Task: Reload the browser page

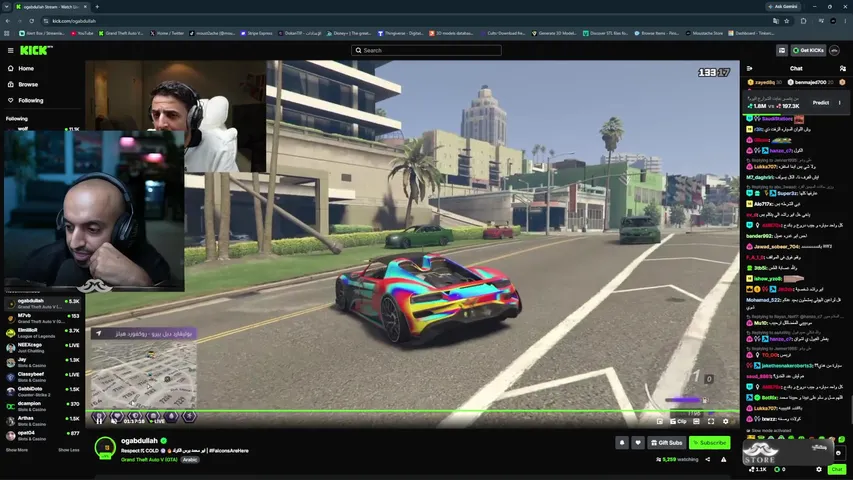Action: coord(32,21)
